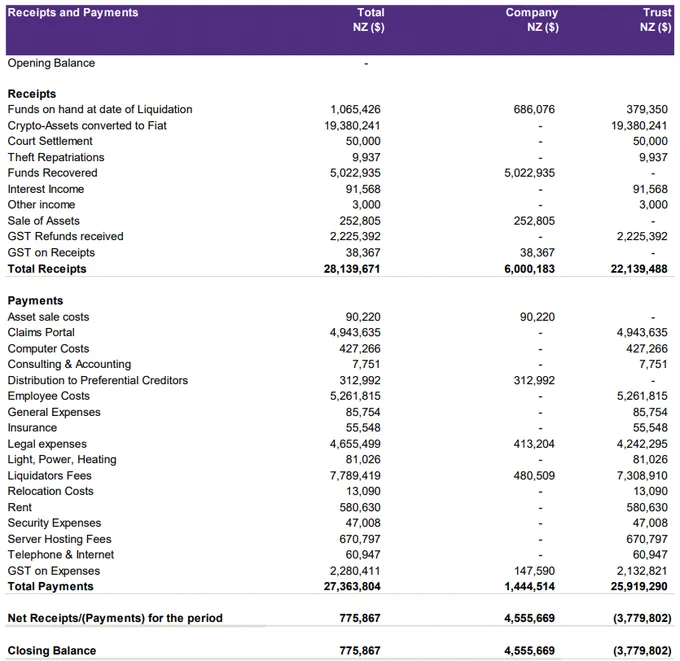Image resolution: width=680 pixels, height=661 pixels.
Task: Click the 'Closing Balance' row label
Action: 52,651
